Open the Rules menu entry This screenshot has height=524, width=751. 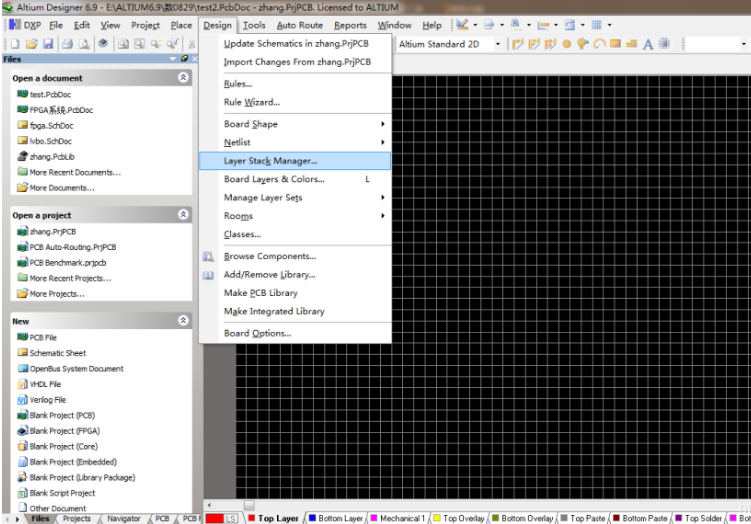295,84
